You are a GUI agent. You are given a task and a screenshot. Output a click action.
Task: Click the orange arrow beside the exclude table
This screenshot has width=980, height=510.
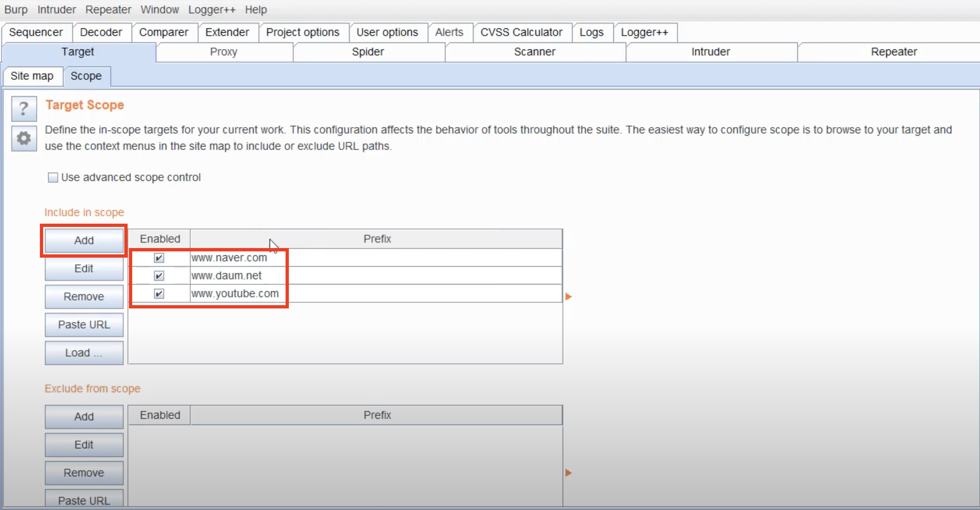[x=568, y=473]
